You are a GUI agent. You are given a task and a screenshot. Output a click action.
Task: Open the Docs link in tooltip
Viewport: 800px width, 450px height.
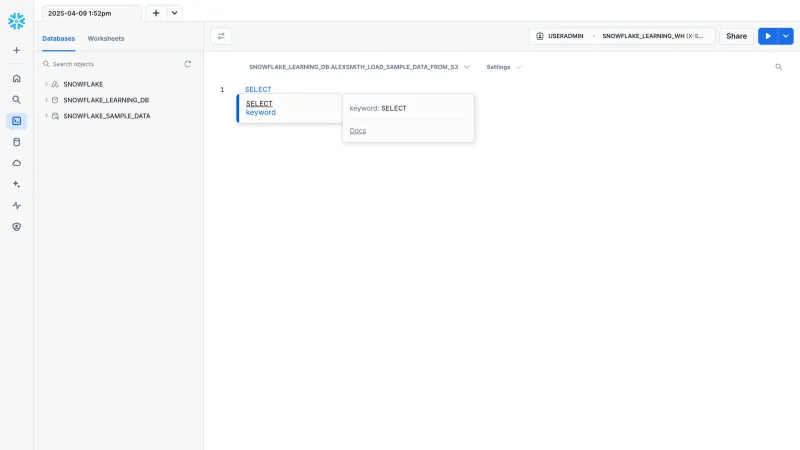pyautogui.click(x=358, y=131)
